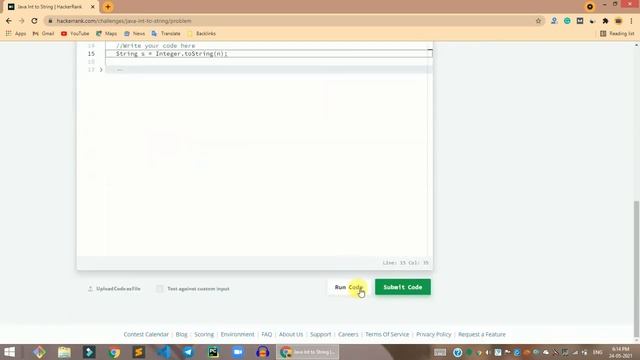The image size is (640, 360).
Task: Open the Gmail bookmark
Action: 43,33
